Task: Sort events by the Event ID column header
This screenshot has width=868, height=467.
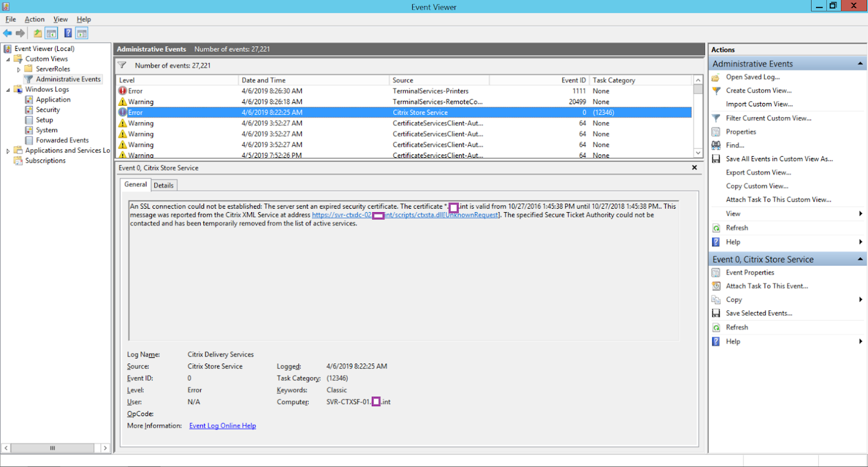Action: tap(539, 80)
